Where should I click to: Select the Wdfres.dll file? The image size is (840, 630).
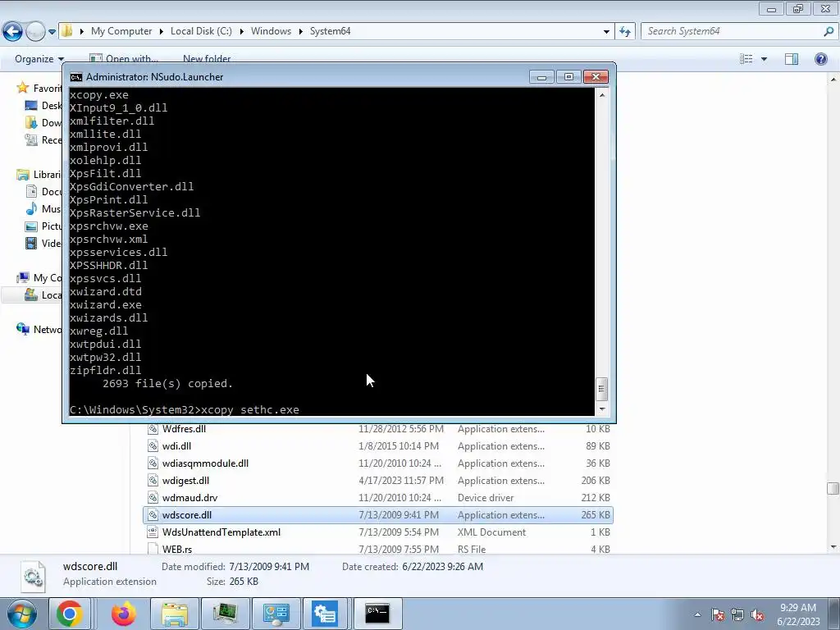(184, 429)
